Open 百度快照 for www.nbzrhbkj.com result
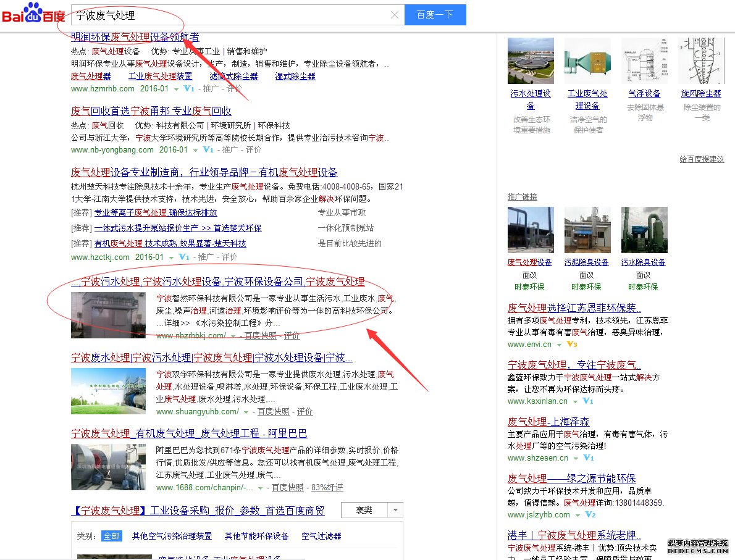The image size is (735, 560). (260, 336)
